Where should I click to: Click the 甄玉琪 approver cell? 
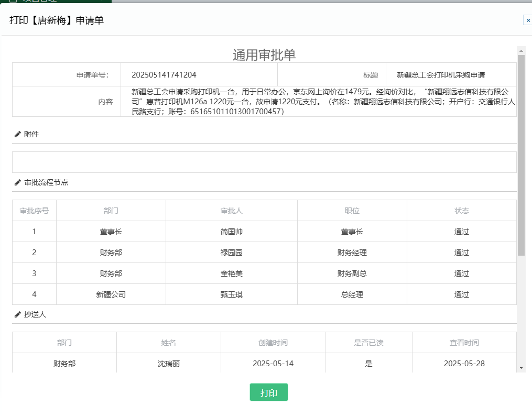(x=231, y=294)
